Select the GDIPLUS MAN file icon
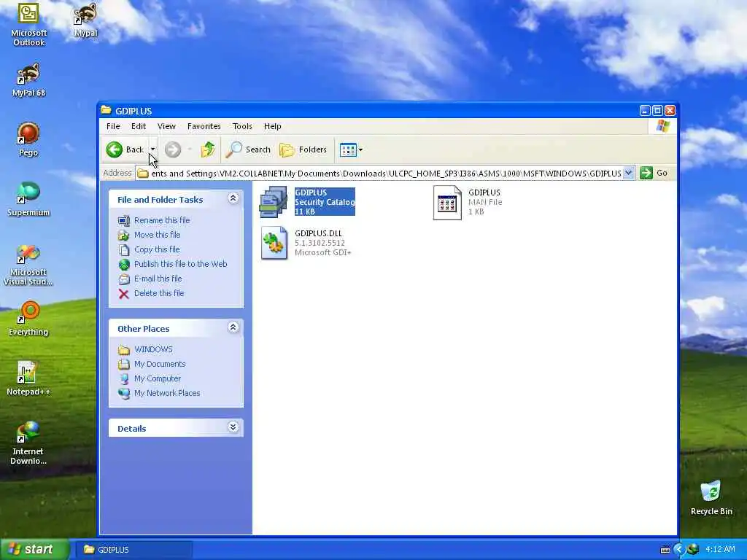 (x=447, y=203)
